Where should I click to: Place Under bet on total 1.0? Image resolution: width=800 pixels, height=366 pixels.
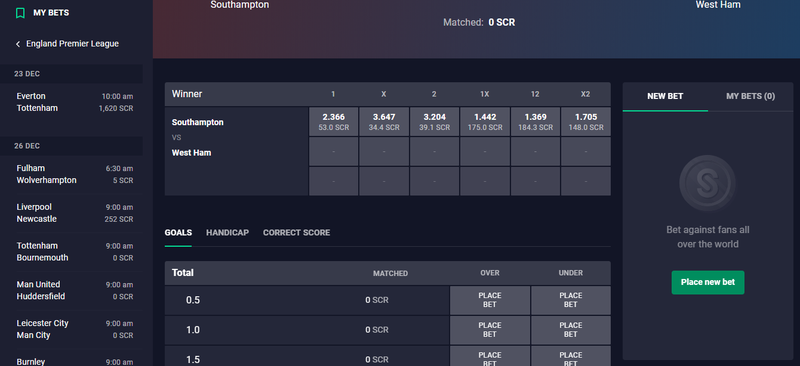click(571, 330)
